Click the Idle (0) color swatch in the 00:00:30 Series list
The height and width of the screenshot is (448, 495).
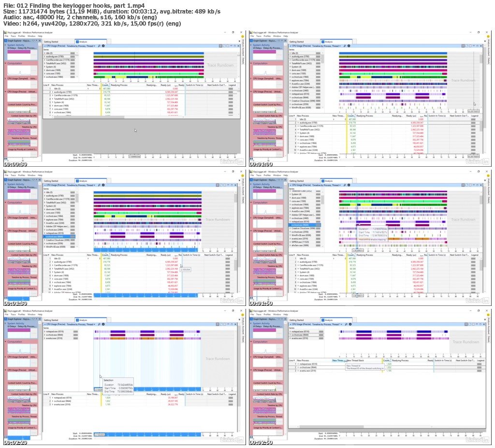[x=73, y=53]
